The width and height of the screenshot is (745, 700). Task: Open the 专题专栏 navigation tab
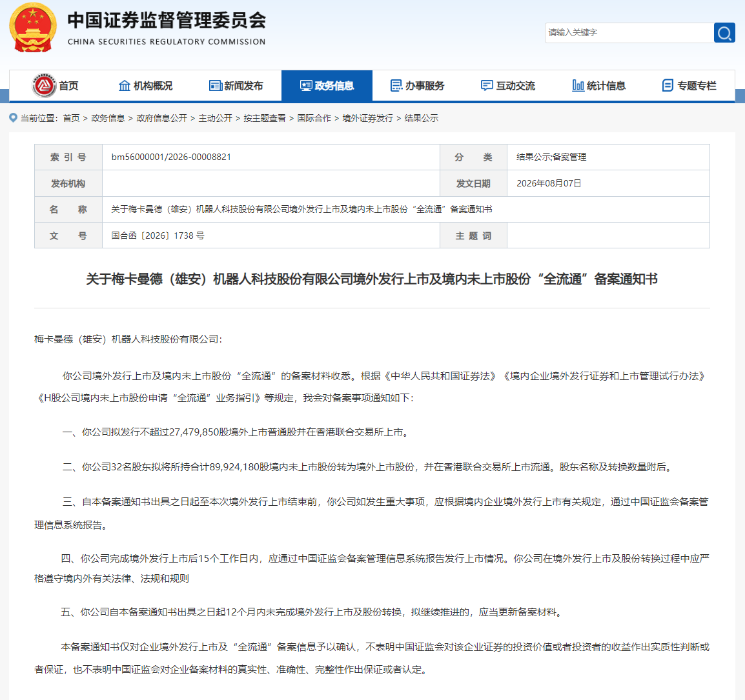[690, 85]
